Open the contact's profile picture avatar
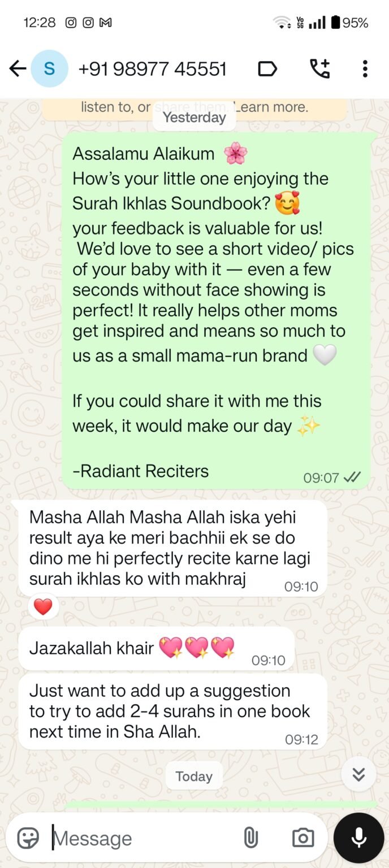This screenshot has height=868, width=389. (49, 69)
